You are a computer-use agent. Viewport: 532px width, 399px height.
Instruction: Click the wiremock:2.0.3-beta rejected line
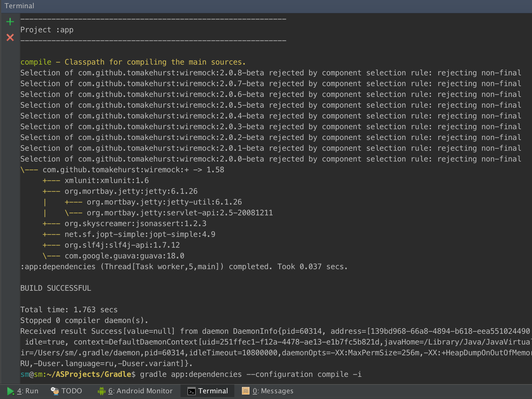[271, 127]
